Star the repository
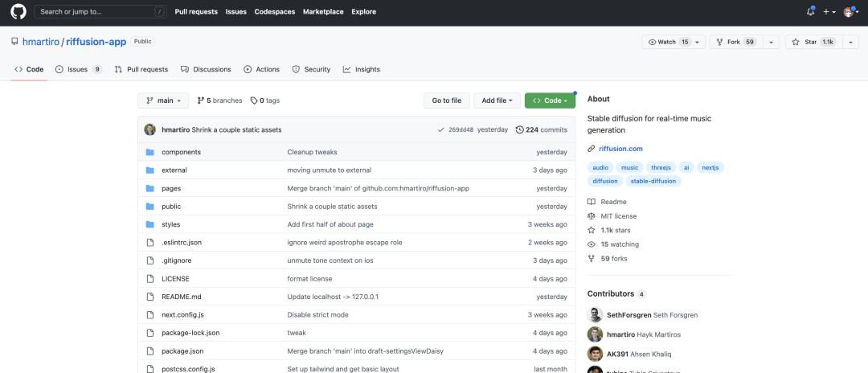The image size is (868, 373). (813, 42)
